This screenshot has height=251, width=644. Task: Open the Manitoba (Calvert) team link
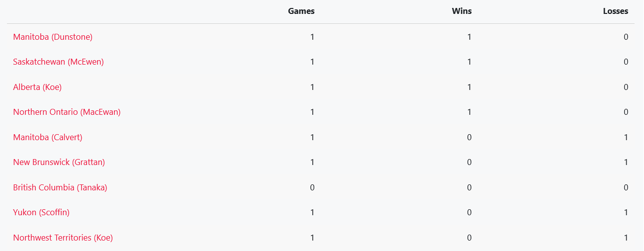(x=48, y=137)
